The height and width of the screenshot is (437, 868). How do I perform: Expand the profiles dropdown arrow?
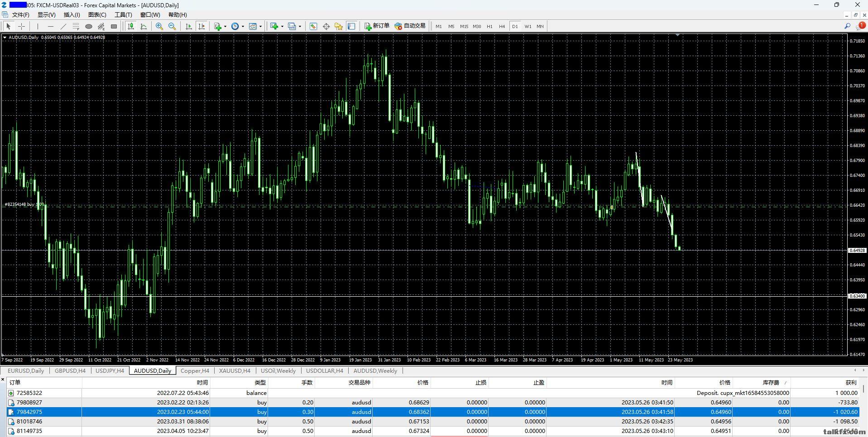300,26
